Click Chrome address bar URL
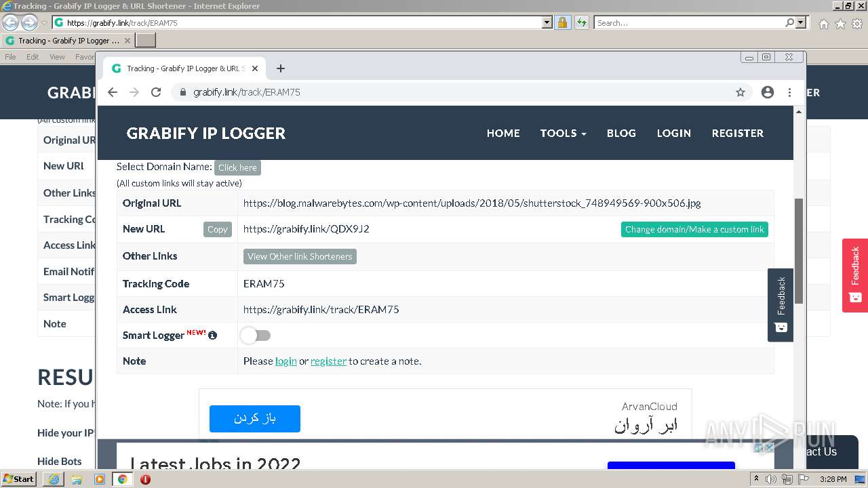Image resolution: width=868 pixels, height=488 pixels. (247, 92)
